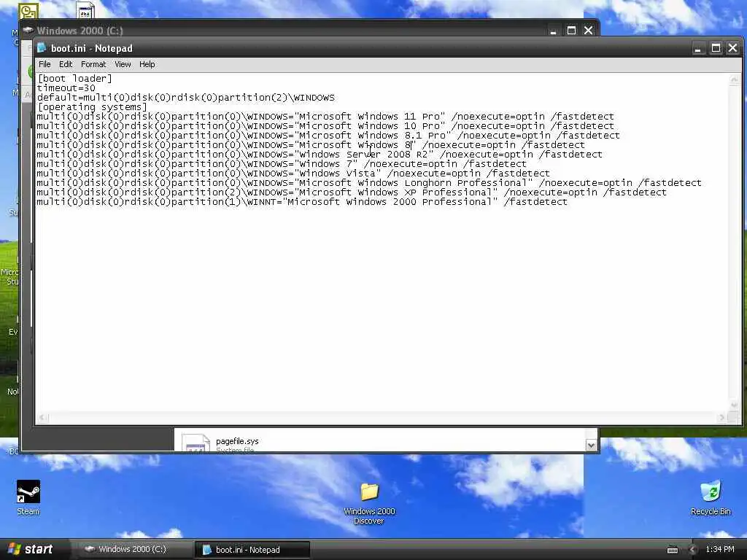Open the View menu in Notepad
This screenshot has height=560, width=747.
coord(123,64)
